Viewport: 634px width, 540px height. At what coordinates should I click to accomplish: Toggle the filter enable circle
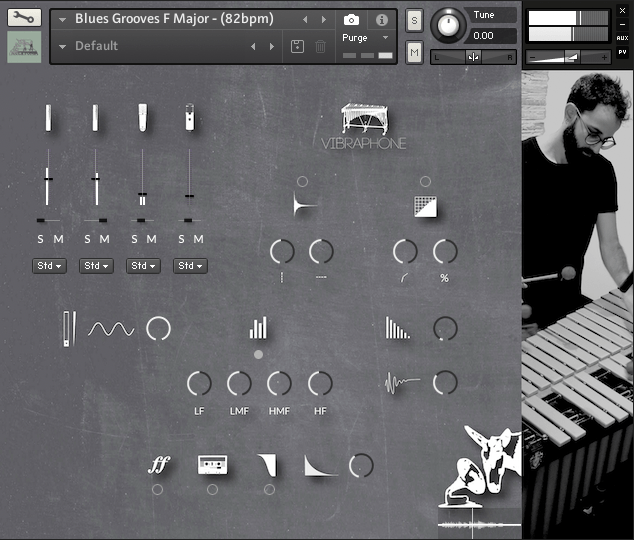(x=269, y=489)
